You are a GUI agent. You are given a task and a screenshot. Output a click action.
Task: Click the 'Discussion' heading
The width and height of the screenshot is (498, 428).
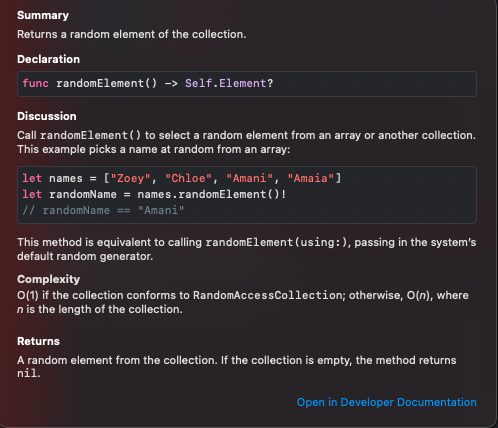pos(47,116)
